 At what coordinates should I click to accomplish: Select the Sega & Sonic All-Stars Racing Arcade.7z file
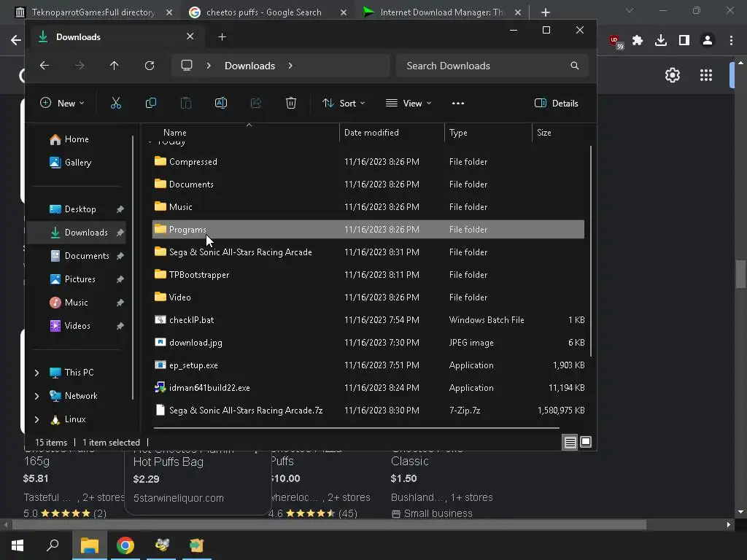tap(368, 410)
